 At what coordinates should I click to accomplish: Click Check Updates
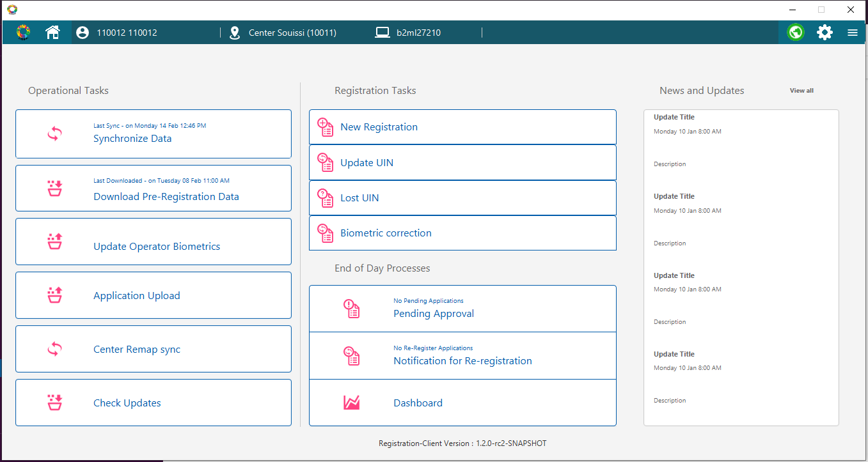pos(127,403)
